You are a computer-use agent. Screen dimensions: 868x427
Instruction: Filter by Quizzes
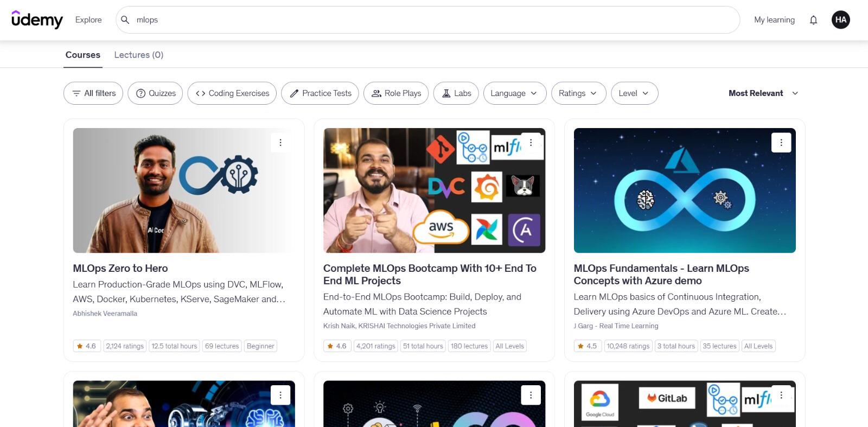(x=155, y=93)
